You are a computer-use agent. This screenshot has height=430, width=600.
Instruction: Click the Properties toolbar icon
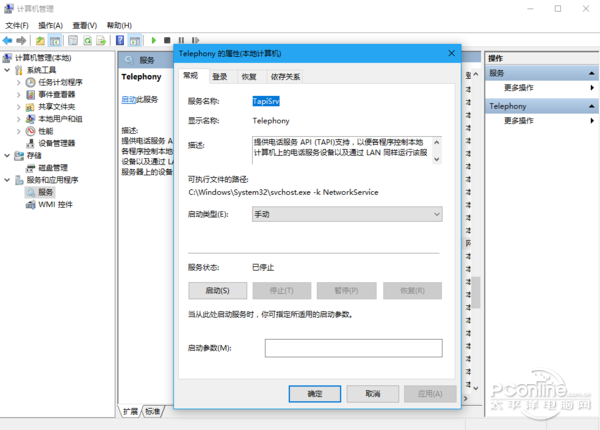pyautogui.click(x=73, y=40)
